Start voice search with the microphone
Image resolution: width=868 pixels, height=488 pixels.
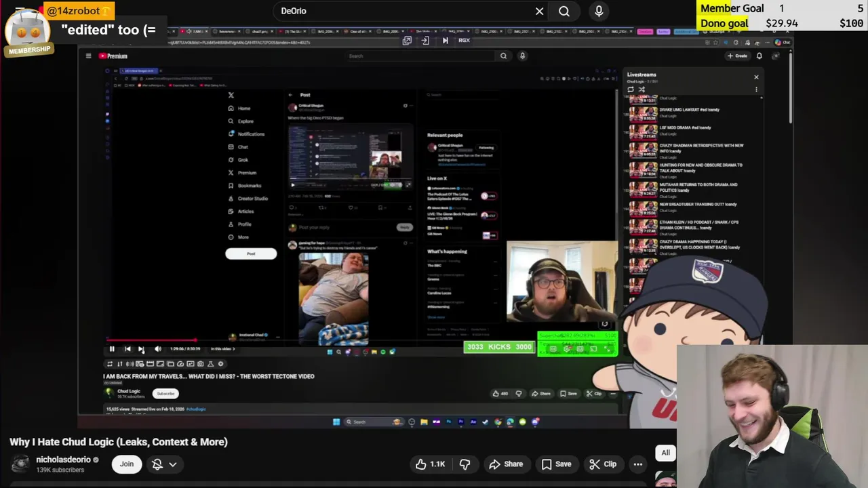point(599,11)
